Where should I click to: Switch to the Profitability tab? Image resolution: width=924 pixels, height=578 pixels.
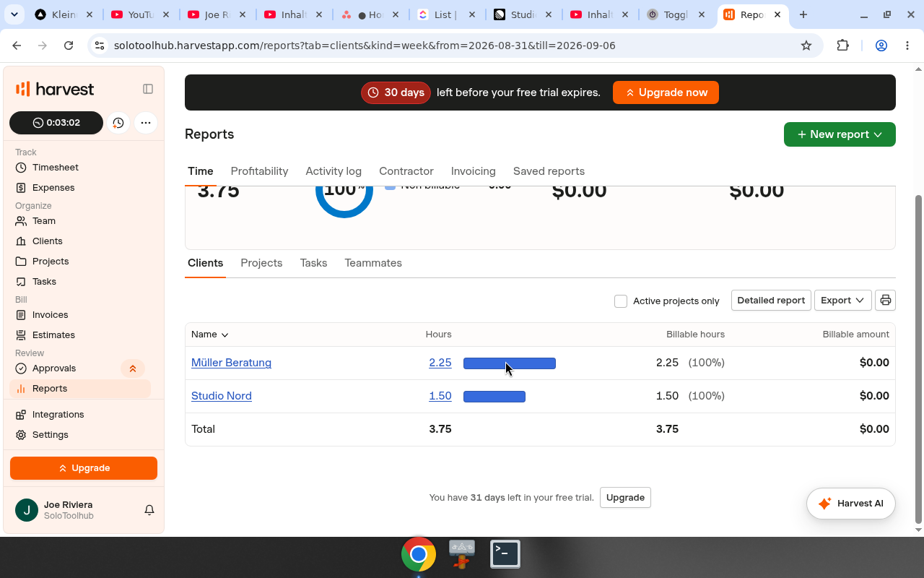point(259,171)
